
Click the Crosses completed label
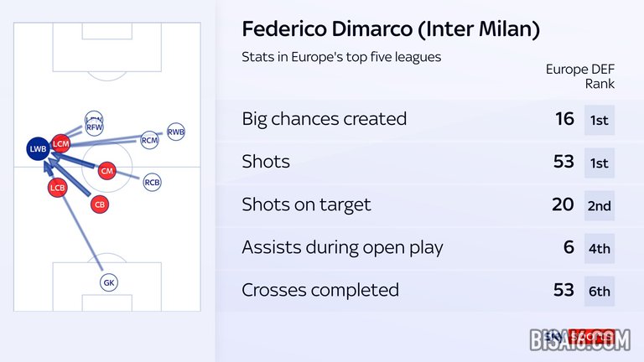320,290
